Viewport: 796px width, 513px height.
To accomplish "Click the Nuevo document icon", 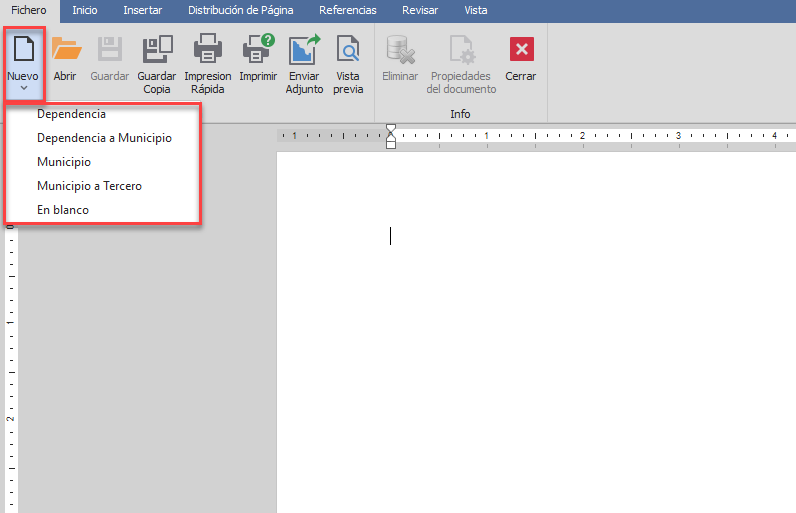I will [x=24, y=49].
